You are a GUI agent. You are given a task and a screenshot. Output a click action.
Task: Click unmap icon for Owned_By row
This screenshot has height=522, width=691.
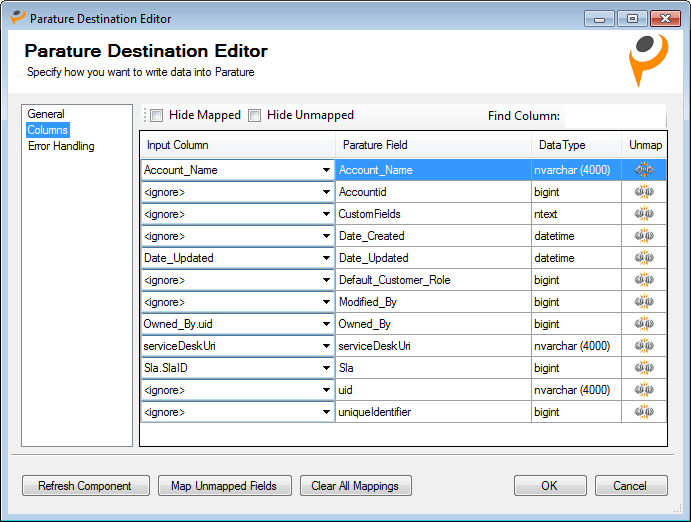tap(644, 324)
